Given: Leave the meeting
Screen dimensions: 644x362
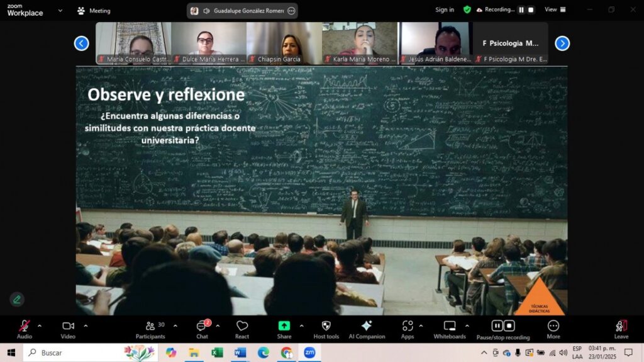Looking at the screenshot, I should (621, 330).
